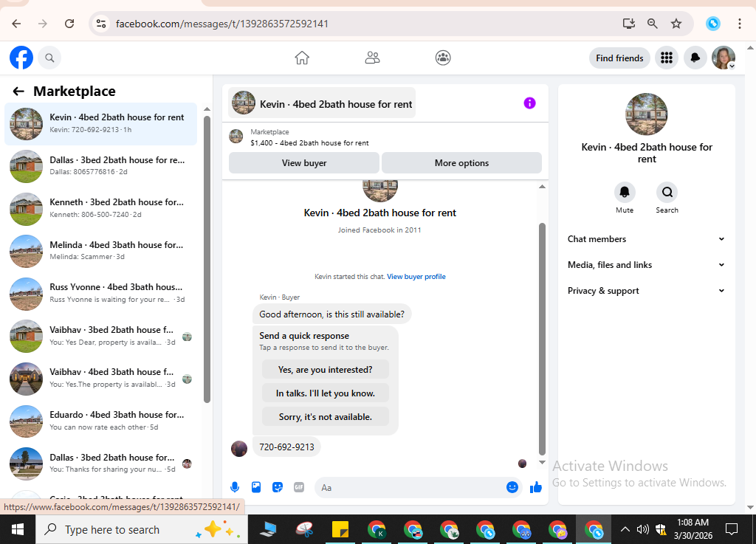Click Kevin's listing photo in right panel
The height and width of the screenshot is (544, 756).
(x=646, y=114)
